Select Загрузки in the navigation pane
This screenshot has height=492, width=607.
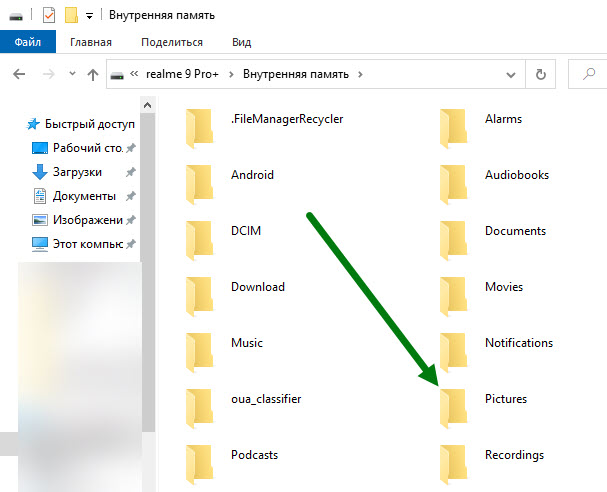point(77,172)
